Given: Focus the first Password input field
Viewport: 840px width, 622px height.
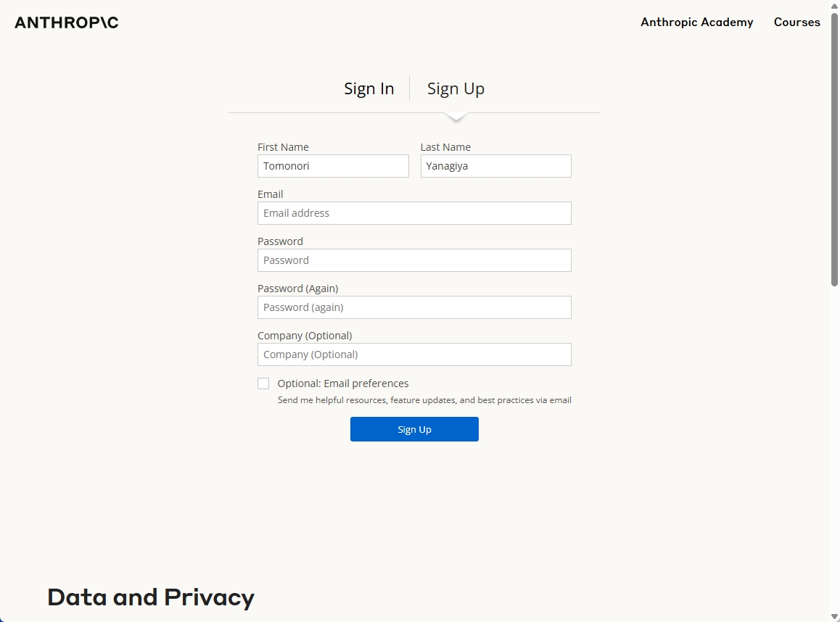Looking at the screenshot, I should [x=414, y=260].
